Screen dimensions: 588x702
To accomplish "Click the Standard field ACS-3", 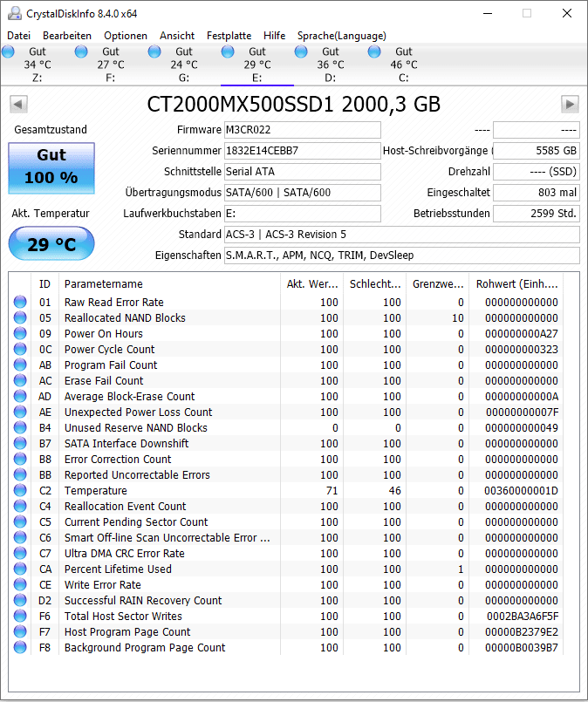I will [x=401, y=235].
